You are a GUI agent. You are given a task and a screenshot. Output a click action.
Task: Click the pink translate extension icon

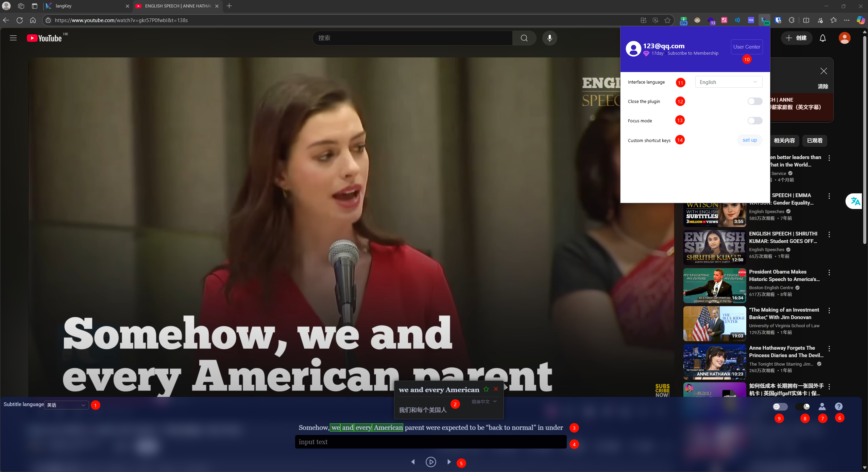click(x=724, y=20)
